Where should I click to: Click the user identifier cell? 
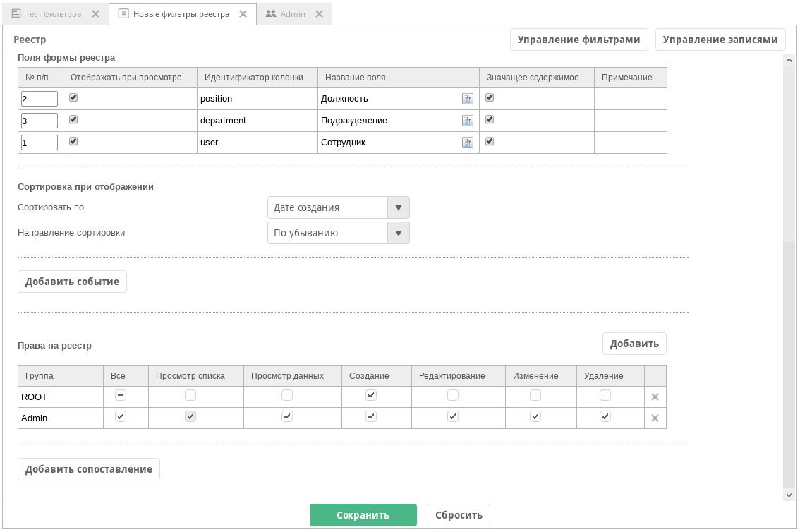coord(257,143)
